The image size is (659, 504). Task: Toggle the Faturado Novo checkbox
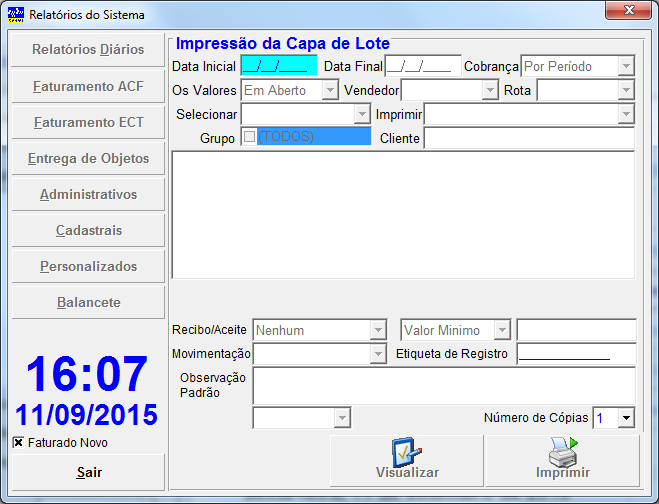tap(18, 442)
